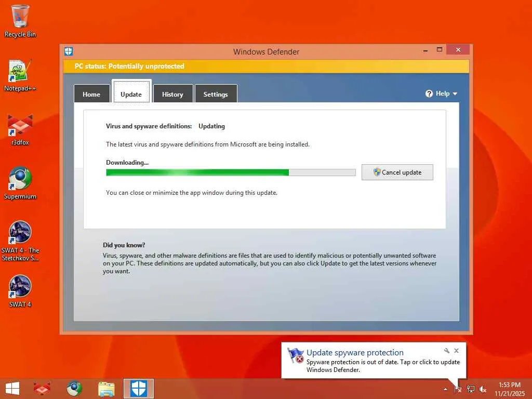This screenshot has height=399, width=532.
Task: Select the Update tab
Action: pos(131,91)
